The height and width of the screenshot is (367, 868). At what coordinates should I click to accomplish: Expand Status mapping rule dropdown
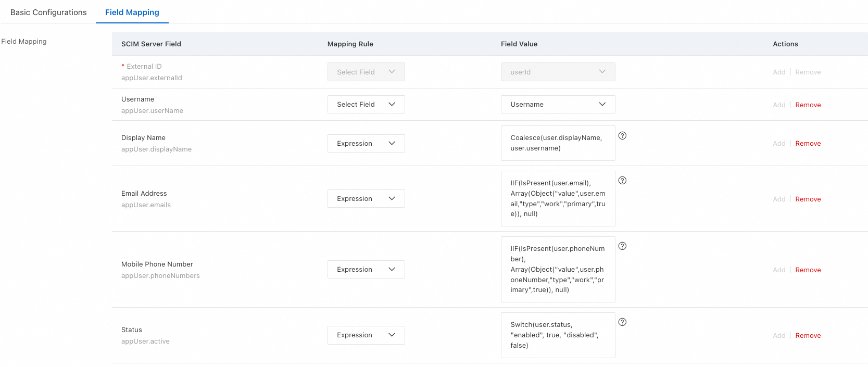click(x=366, y=335)
